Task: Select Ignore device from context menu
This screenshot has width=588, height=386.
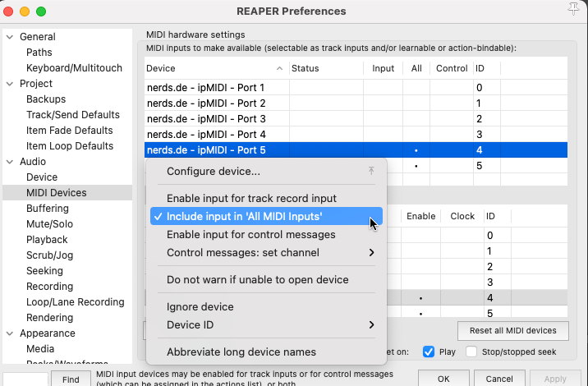Action: pos(200,306)
